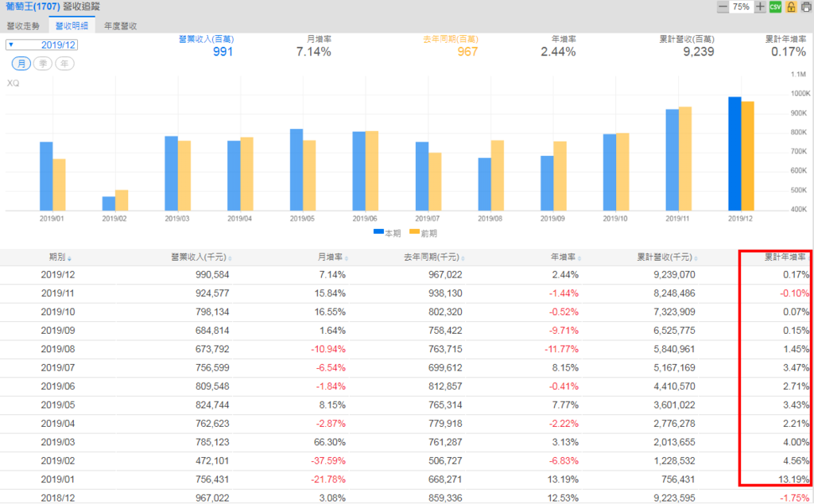Select the 營收明細 tab
This screenshot has width=814, height=504.
pyautogui.click(x=72, y=25)
